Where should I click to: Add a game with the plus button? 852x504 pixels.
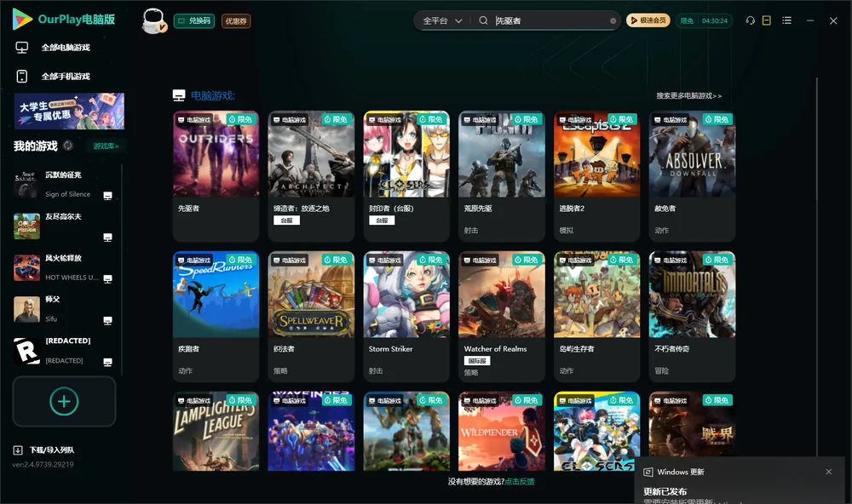(64, 401)
